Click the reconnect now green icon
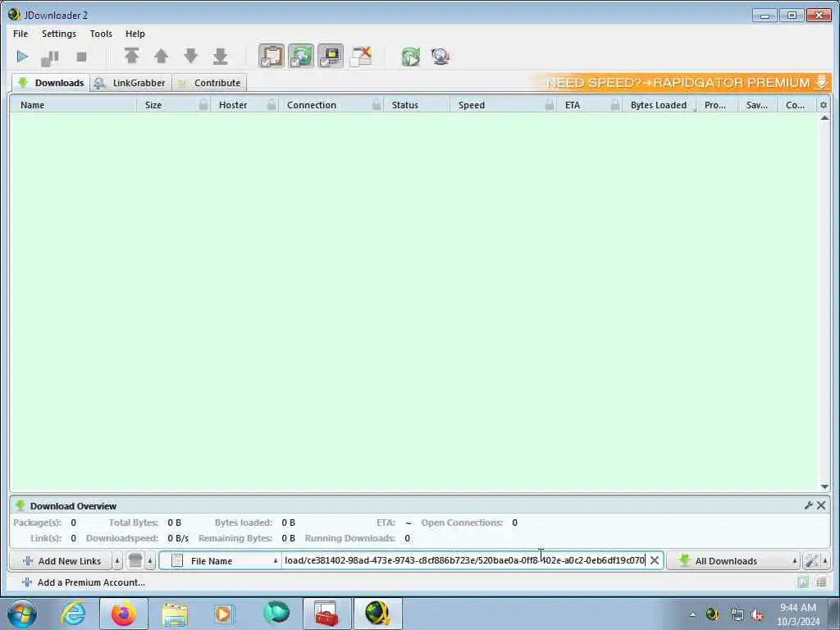This screenshot has width=840, height=630. [x=411, y=57]
